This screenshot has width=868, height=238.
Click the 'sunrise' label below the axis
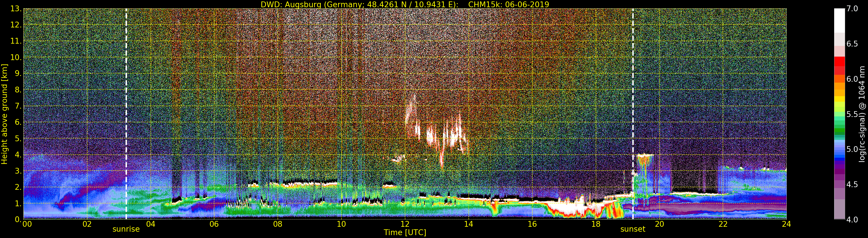click(x=126, y=229)
